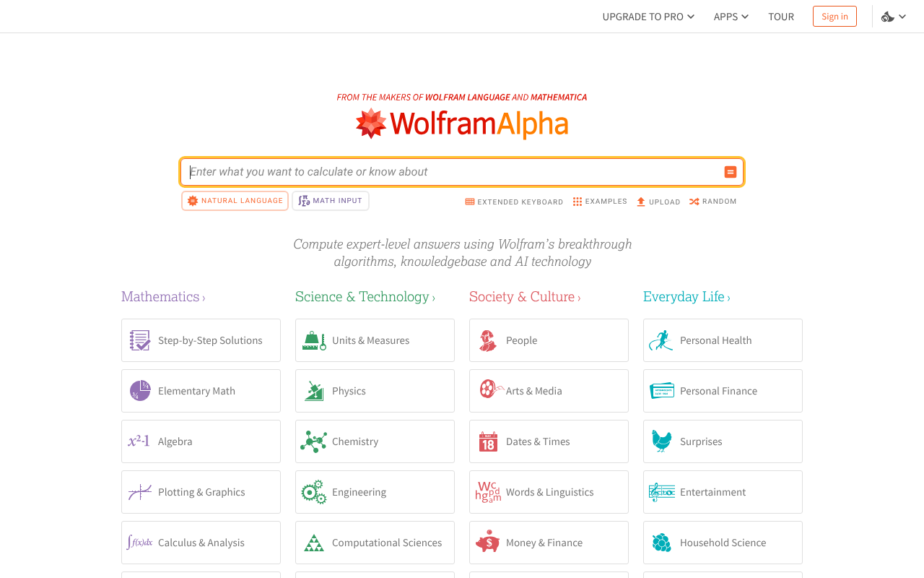Submit the query with the orange equals button
The image size is (924, 578).
730,172
